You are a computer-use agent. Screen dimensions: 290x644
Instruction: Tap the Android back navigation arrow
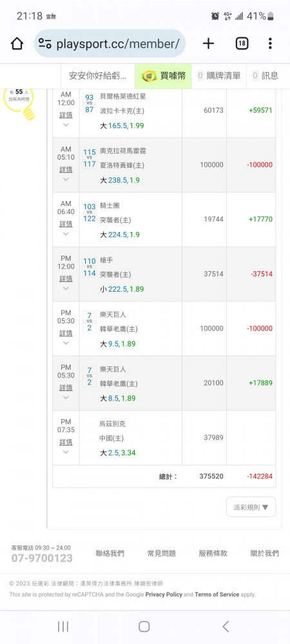(x=226, y=627)
